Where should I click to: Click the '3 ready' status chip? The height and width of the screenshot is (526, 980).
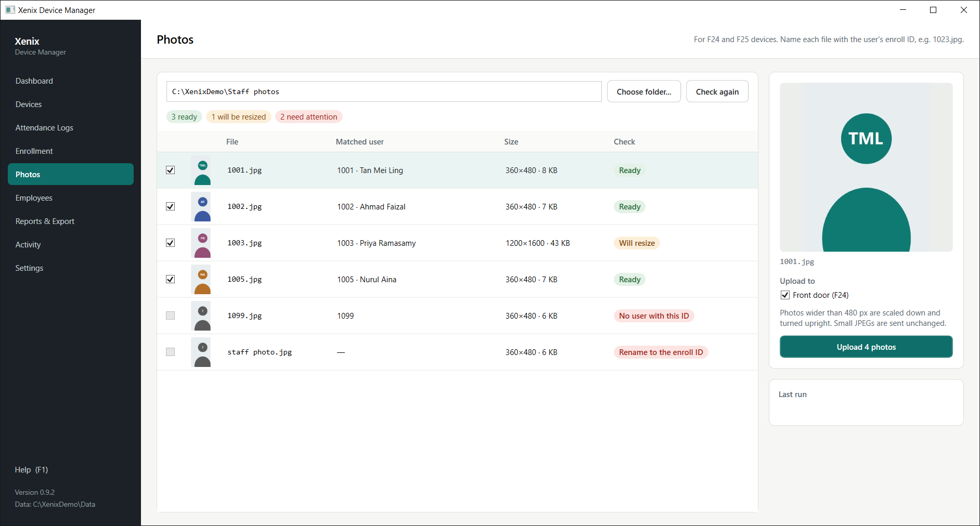(x=184, y=117)
